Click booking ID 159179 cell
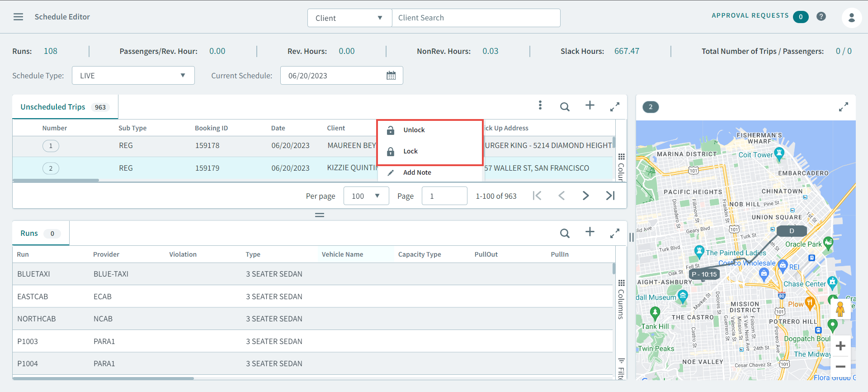 [x=207, y=168]
